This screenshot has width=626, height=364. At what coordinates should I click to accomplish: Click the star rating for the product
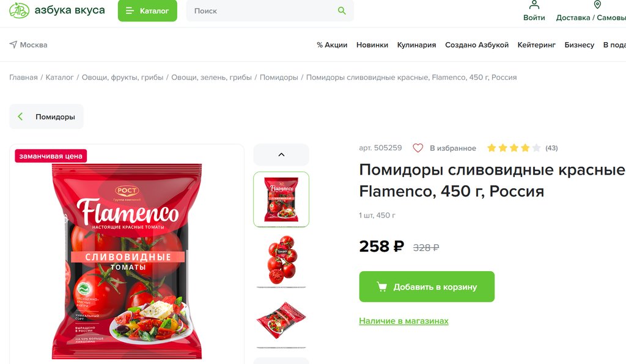click(514, 148)
